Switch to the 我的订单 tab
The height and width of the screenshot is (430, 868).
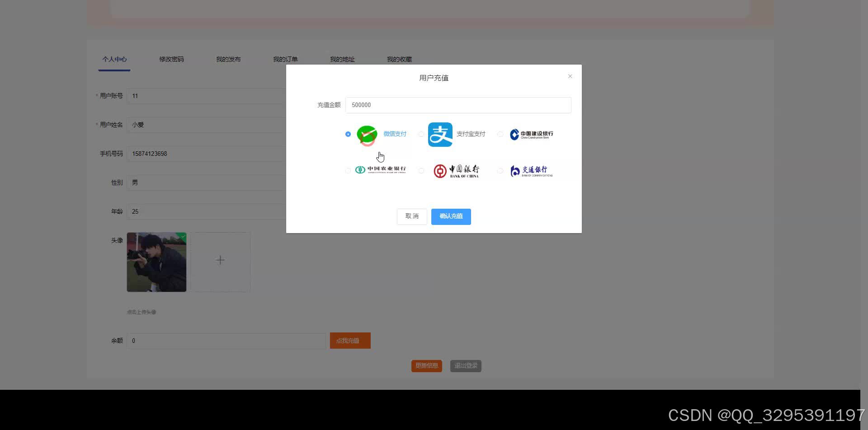[285, 59]
